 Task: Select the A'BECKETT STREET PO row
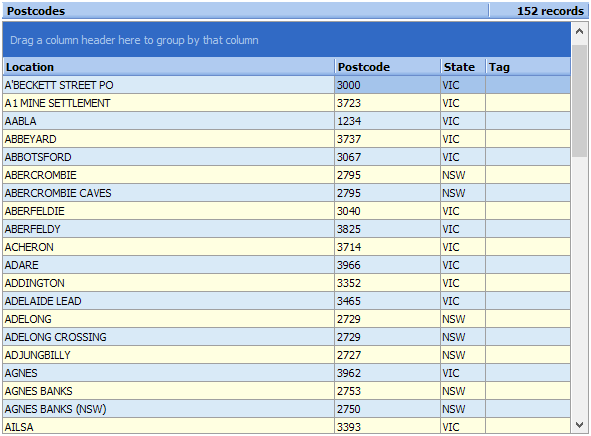coord(287,85)
